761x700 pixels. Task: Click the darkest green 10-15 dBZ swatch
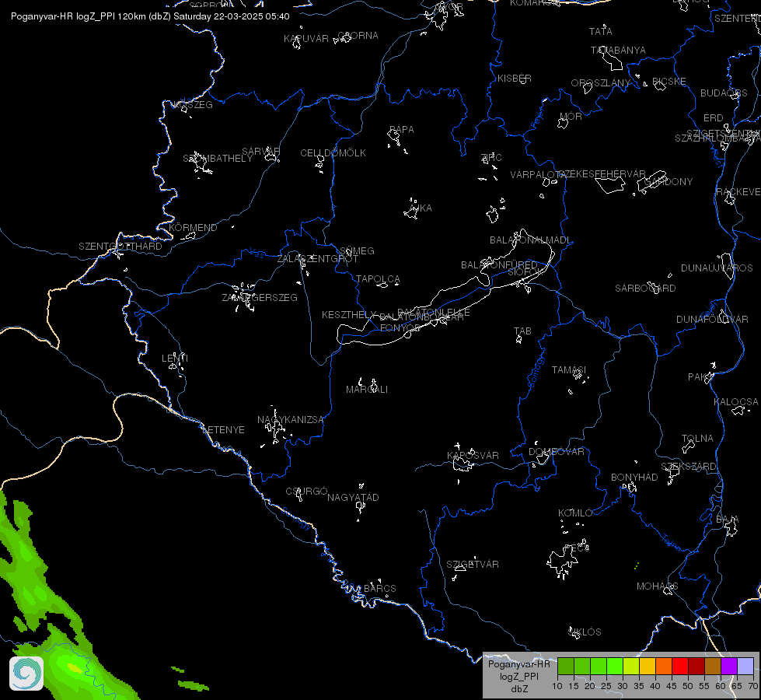(x=566, y=666)
